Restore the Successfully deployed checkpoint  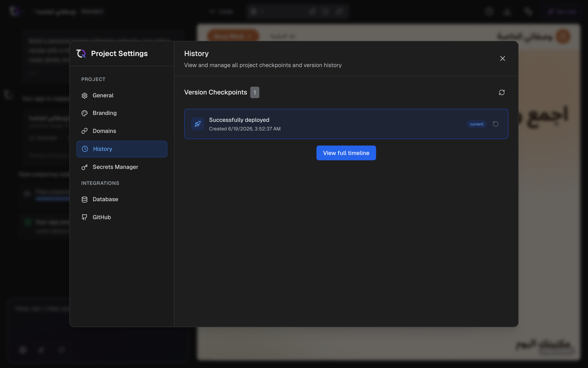[496, 124]
